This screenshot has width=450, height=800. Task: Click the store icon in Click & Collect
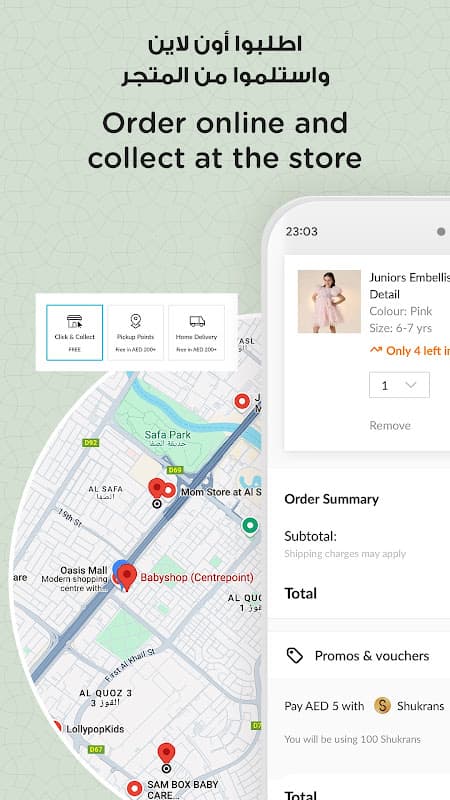tap(74, 321)
